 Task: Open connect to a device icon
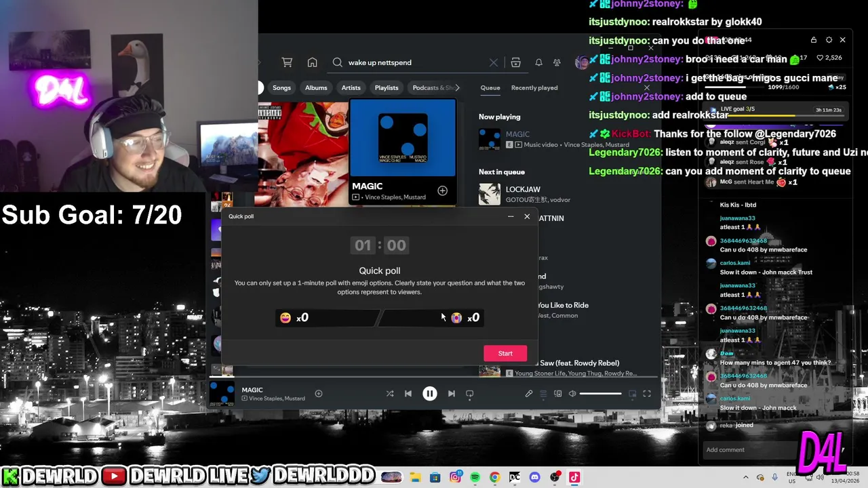coord(558,394)
